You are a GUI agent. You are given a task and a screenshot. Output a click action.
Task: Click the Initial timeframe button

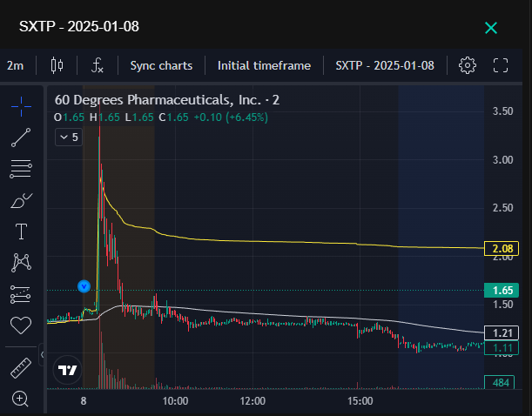(x=264, y=65)
